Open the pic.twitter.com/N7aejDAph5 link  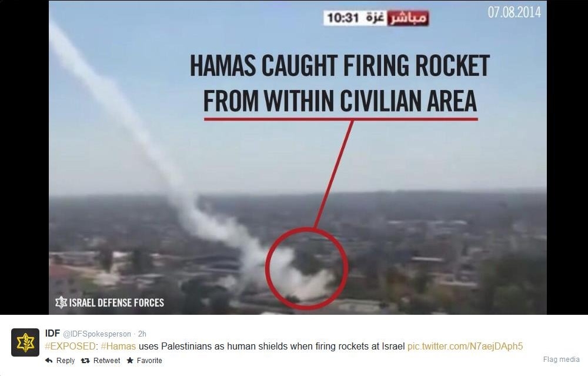465,346
